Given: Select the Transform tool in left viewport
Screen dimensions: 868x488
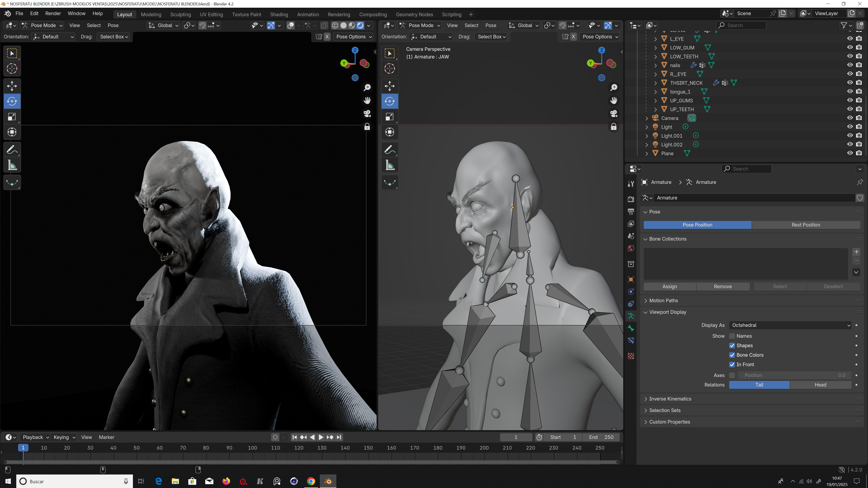Looking at the screenshot, I should point(12,132).
